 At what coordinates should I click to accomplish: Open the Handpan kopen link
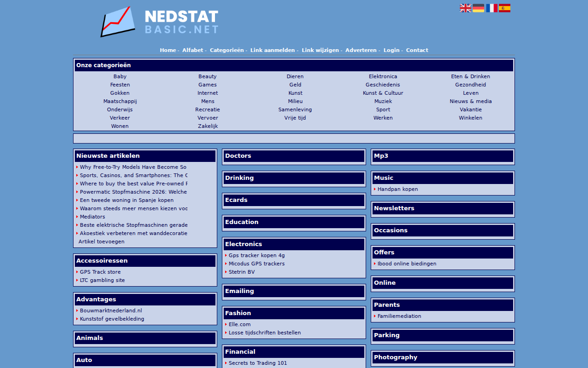click(398, 189)
